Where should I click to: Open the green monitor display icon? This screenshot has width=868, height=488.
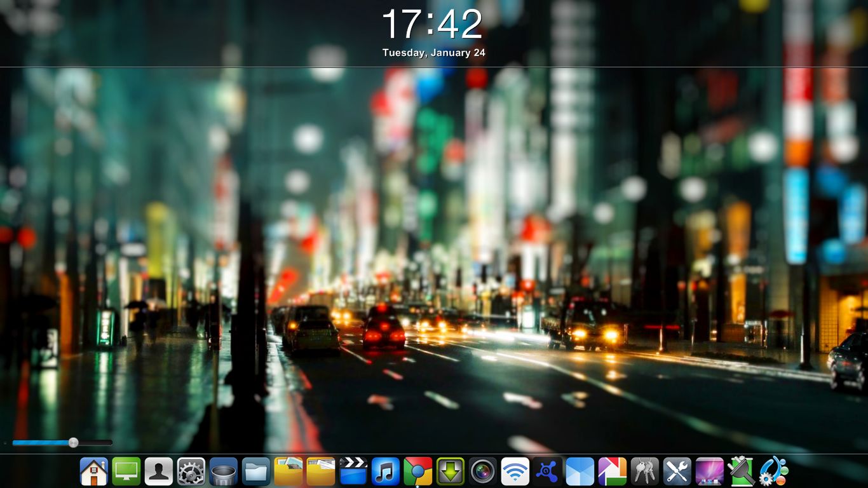tap(126, 471)
